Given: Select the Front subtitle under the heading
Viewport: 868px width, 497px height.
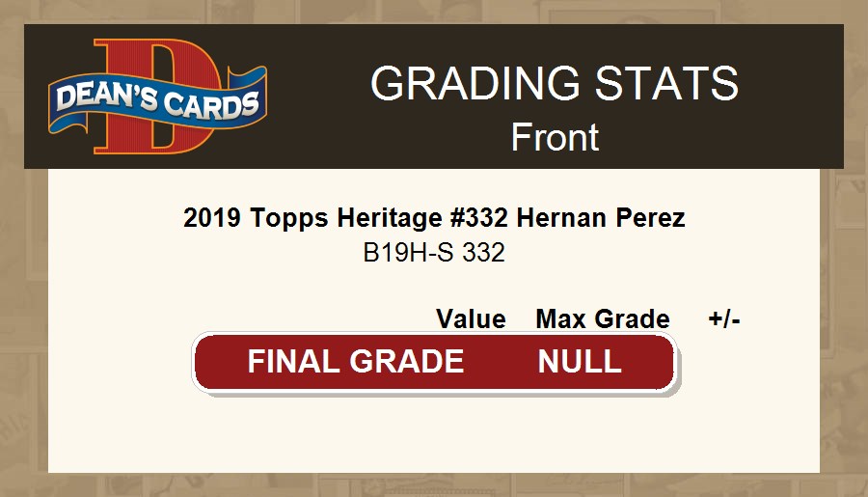Looking at the screenshot, I should tap(555, 137).
